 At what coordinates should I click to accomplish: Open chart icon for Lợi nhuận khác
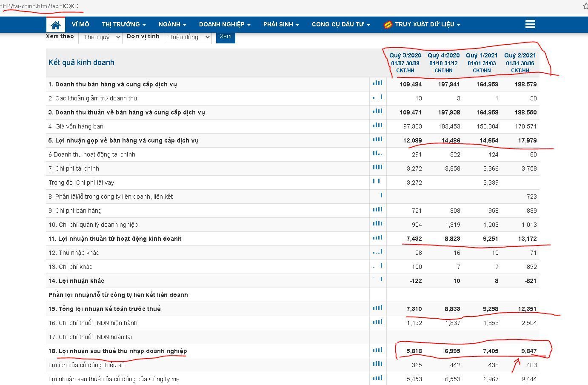coord(377,279)
